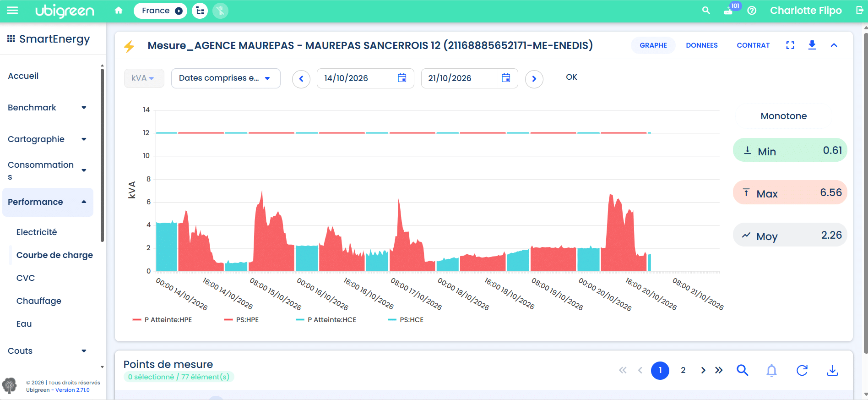Download the load curve chart
Screen dimensions: 868x400
[x=812, y=45]
